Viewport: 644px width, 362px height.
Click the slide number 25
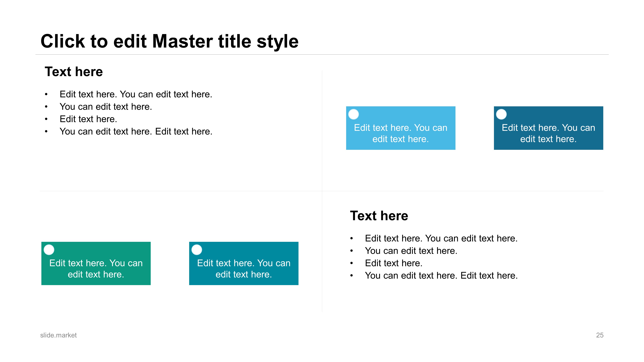pyautogui.click(x=600, y=335)
